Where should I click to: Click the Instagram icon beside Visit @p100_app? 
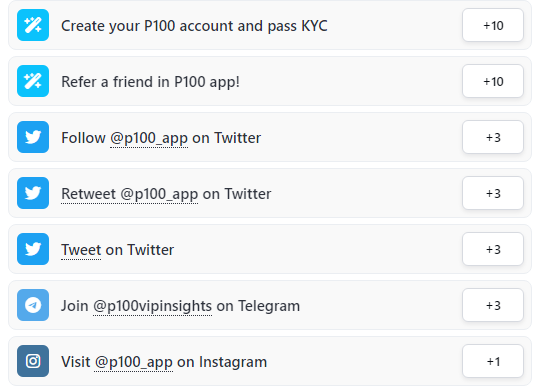(33, 361)
